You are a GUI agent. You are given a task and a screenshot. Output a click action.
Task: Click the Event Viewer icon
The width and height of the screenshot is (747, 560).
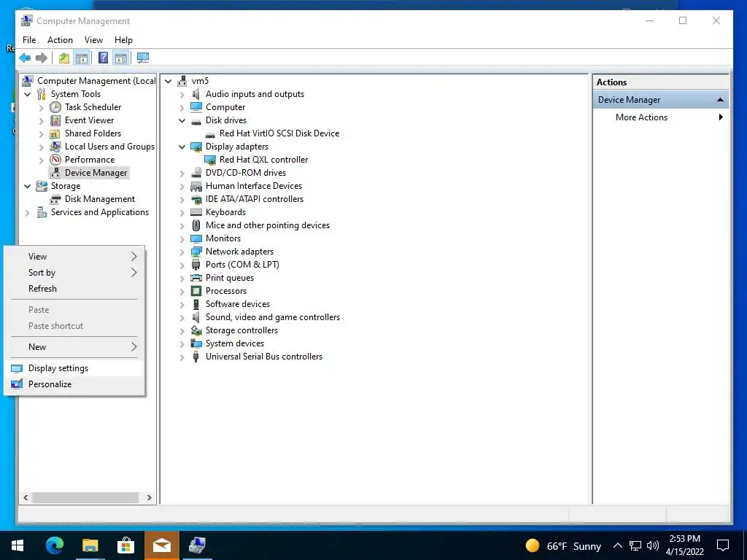point(55,120)
